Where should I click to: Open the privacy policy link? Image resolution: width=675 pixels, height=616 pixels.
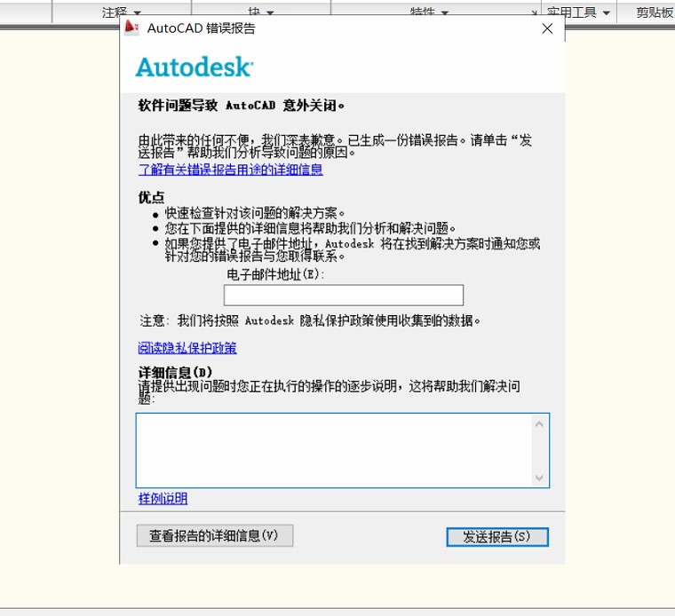187,348
